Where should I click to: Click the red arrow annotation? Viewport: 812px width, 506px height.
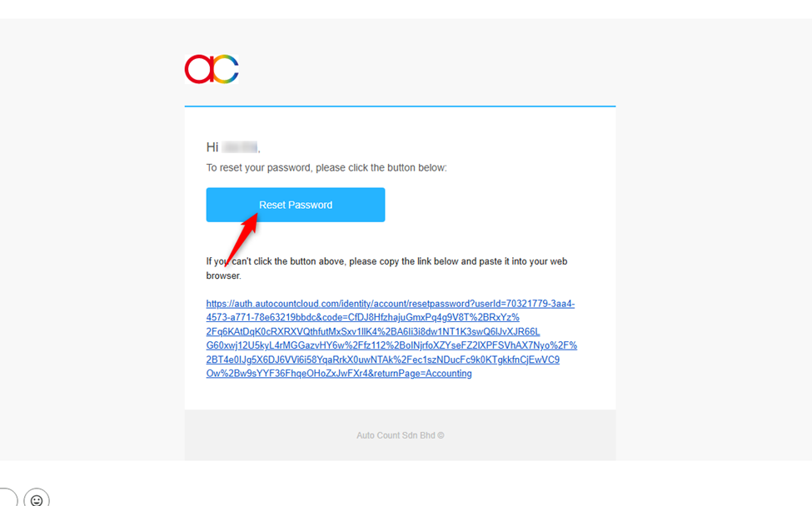(242, 238)
